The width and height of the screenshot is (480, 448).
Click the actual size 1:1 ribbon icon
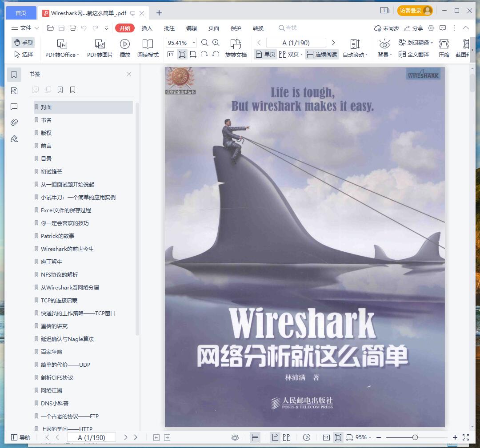tap(171, 55)
